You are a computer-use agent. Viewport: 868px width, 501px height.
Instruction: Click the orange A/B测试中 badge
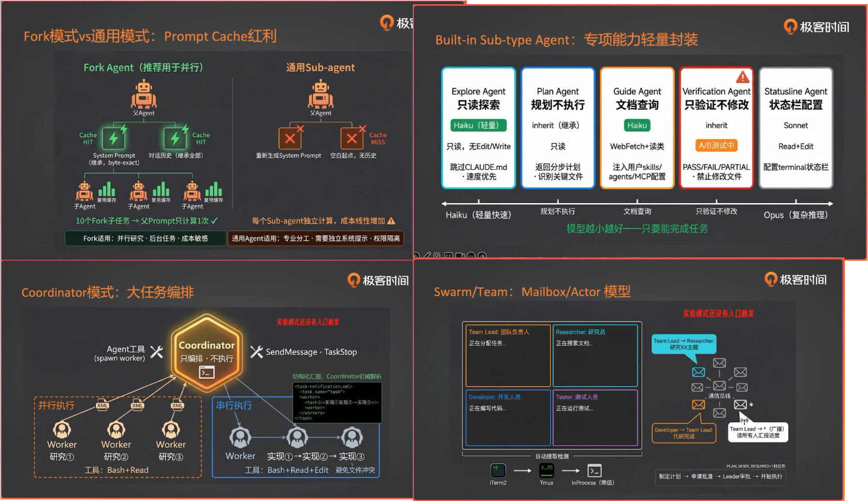(x=716, y=145)
